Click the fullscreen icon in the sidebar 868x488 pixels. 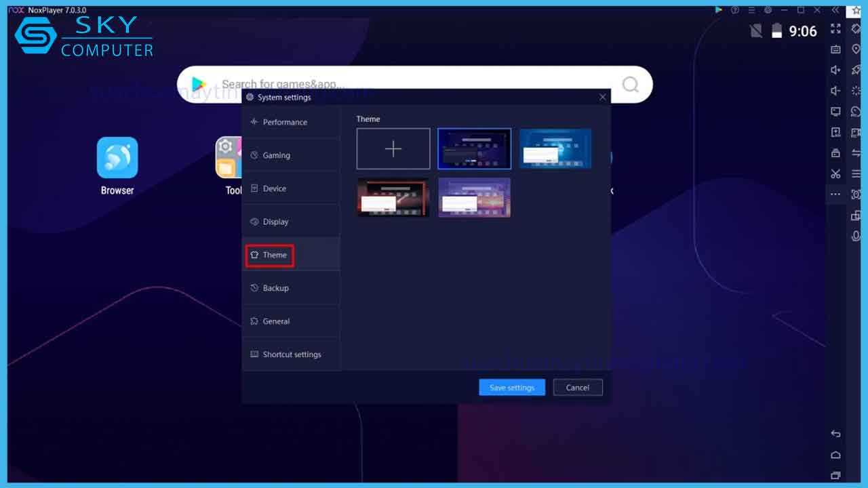click(835, 28)
